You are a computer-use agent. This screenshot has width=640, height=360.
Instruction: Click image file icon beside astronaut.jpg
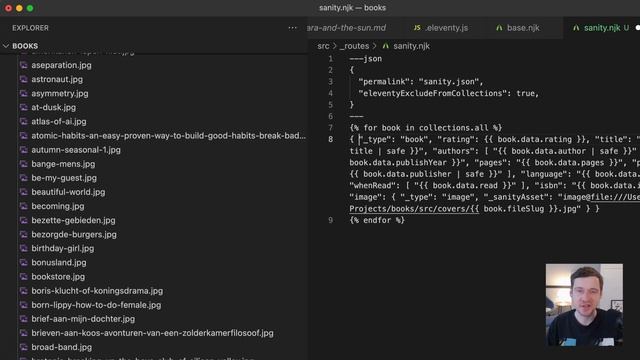[24, 79]
